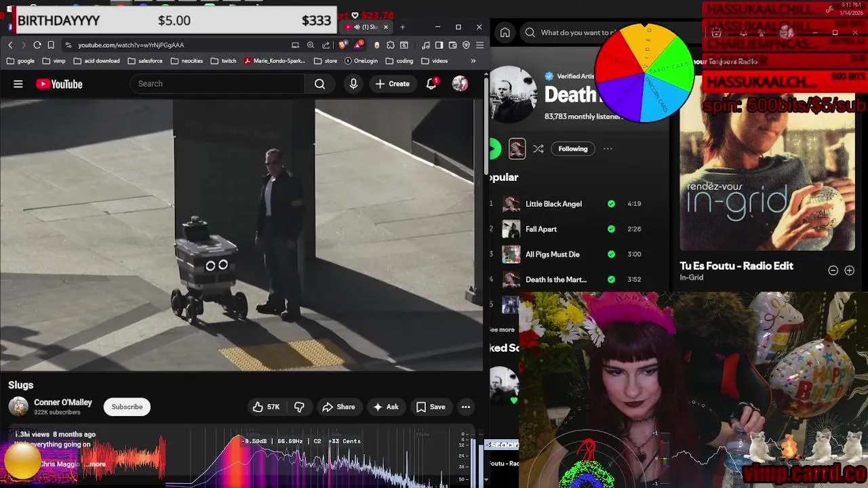Toggle Spotify shuffle on artist page
868x488 pixels.
tap(538, 148)
